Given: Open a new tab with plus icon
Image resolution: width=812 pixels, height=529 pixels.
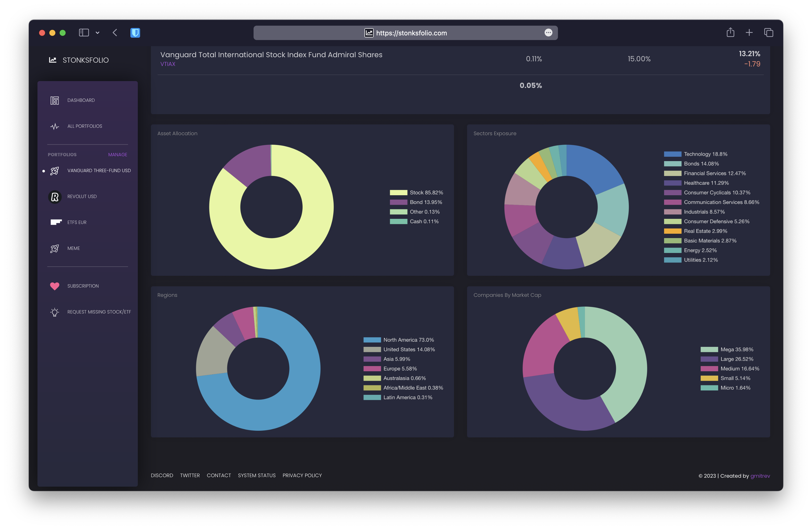Looking at the screenshot, I should coord(749,33).
